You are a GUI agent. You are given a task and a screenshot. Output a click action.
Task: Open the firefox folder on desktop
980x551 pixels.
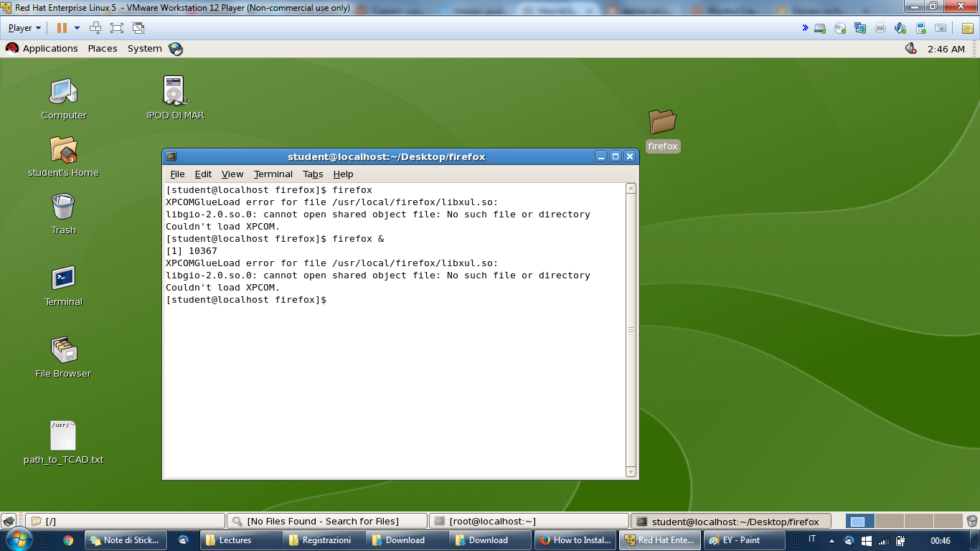click(662, 122)
